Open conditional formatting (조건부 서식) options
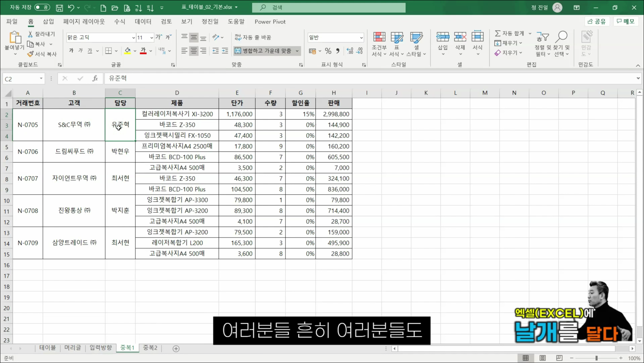 click(x=379, y=44)
